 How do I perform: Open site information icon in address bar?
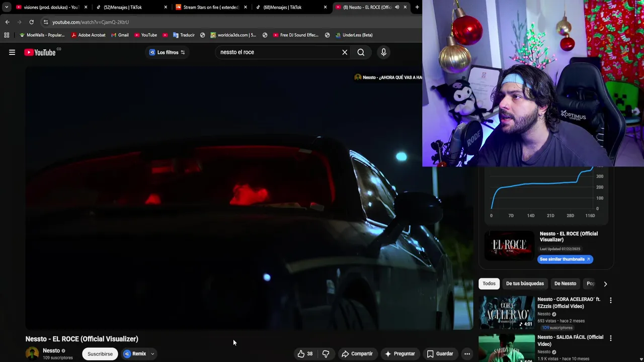(46, 22)
